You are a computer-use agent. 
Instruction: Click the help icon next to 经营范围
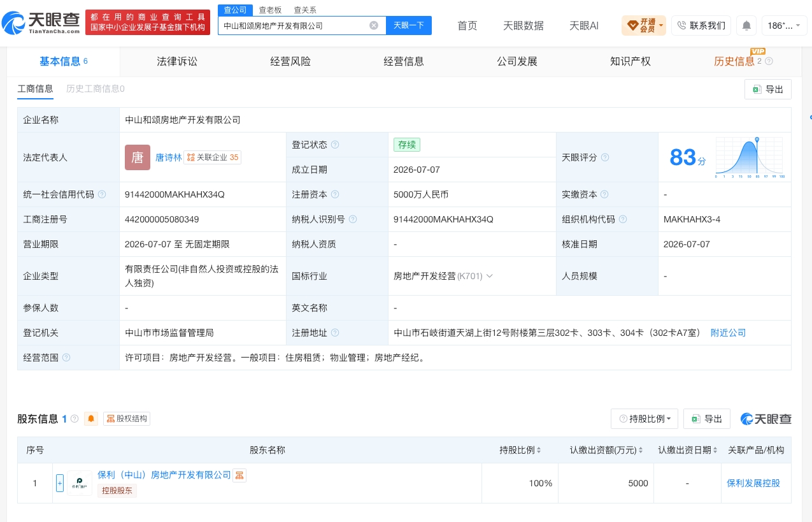pyautogui.click(x=66, y=358)
